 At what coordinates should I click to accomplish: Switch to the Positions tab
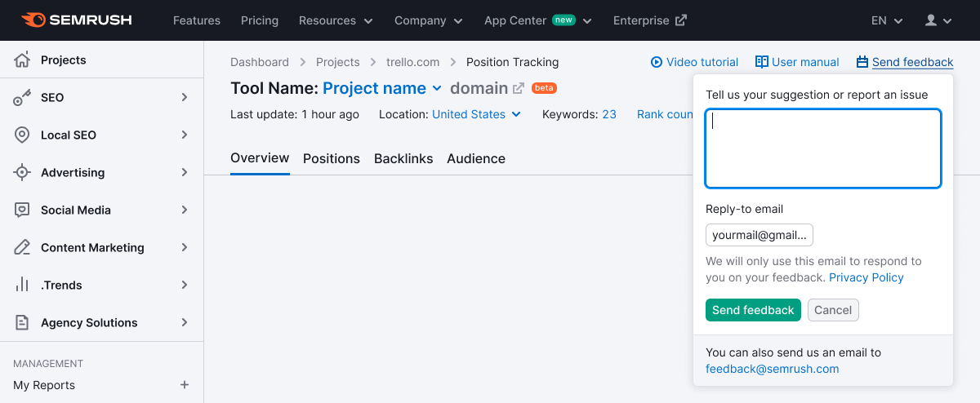pos(332,158)
